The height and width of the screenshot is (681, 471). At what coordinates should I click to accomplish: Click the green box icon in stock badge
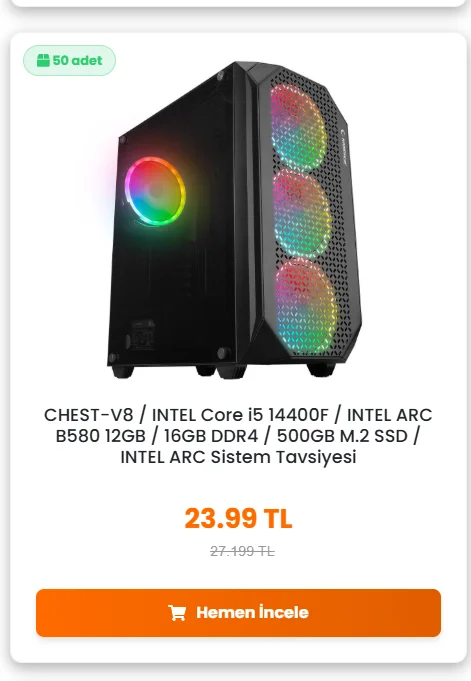coord(43,60)
